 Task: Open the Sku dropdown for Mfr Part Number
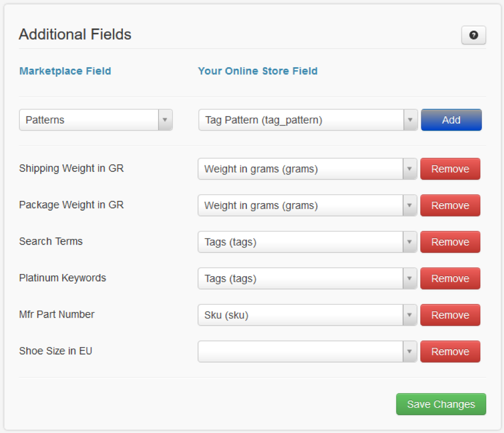click(308, 315)
